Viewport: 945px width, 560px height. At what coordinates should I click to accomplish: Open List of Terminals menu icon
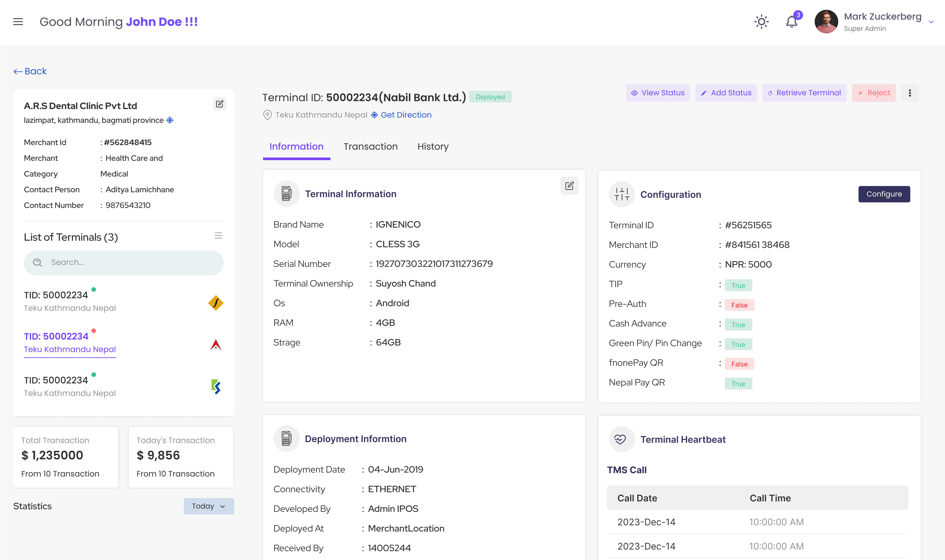click(218, 235)
